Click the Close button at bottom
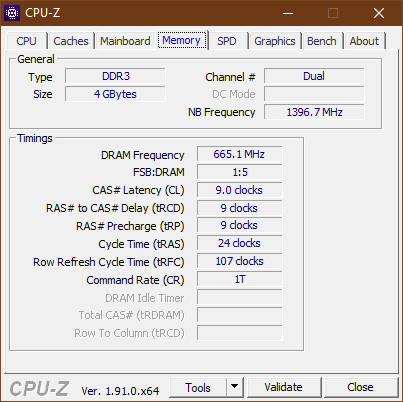 click(x=360, y=387)
